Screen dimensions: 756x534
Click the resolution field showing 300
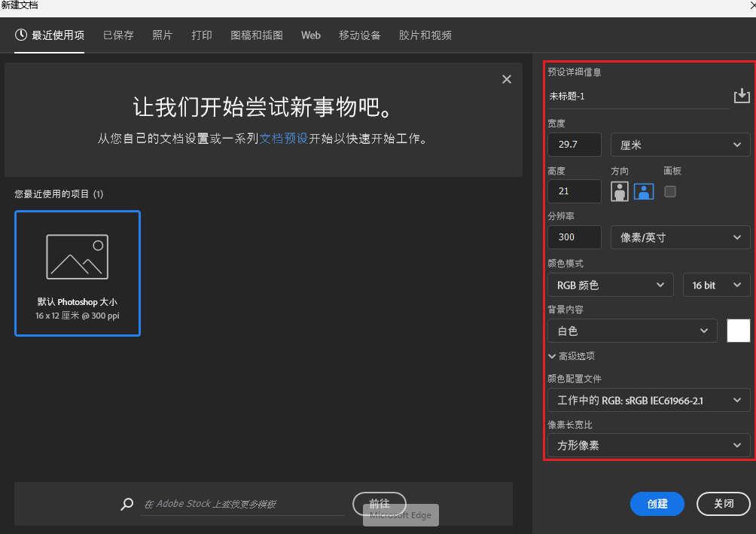tap(575, 236)
